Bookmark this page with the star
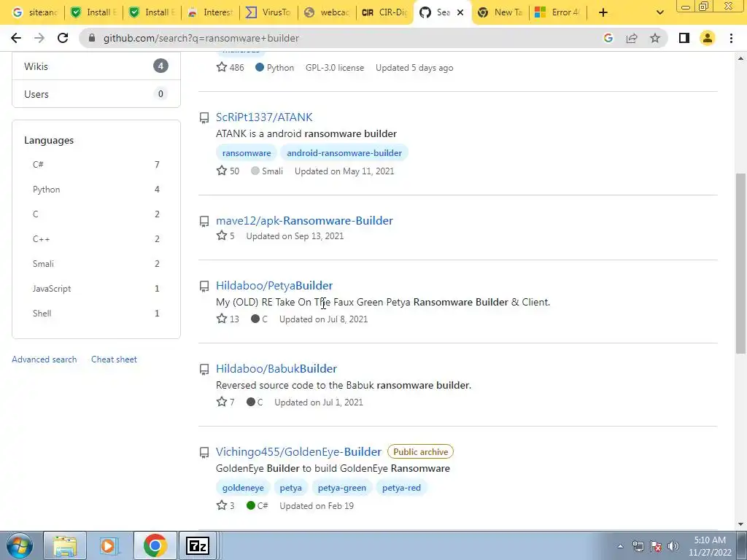Viewport: 747px width, 560px height. tap(655, 38)
